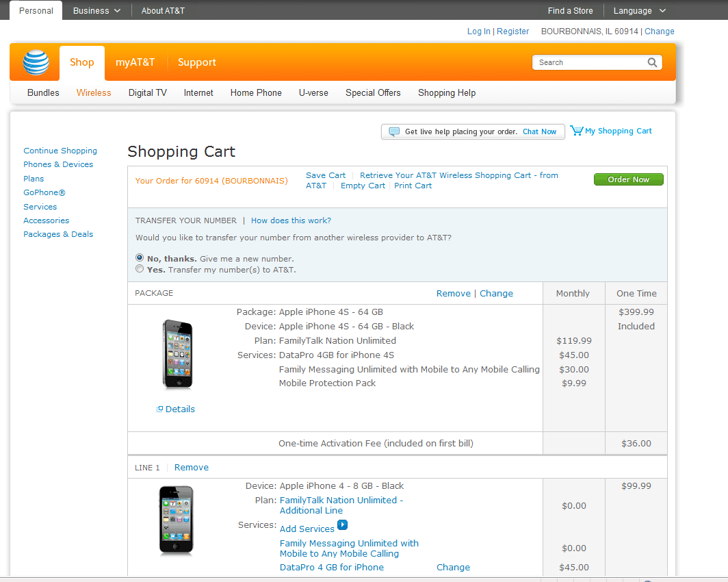Open the Support tab
This screenshot has width=728, height=582.
197,62
